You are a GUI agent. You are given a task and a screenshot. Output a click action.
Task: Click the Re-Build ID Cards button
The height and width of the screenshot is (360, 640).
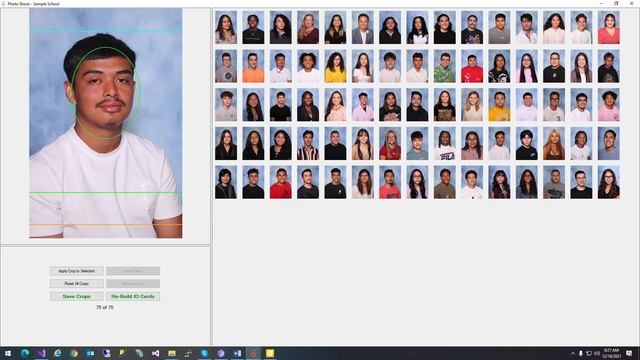coord(133,296)
